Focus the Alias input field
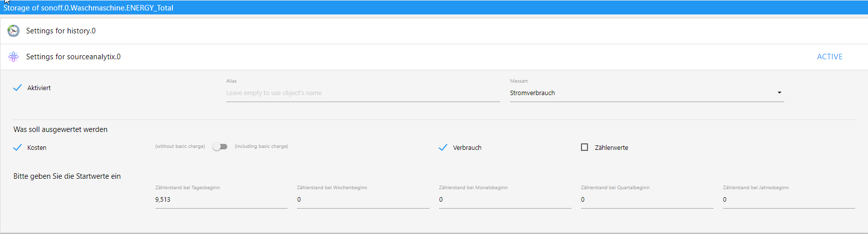This screenshot has height=234, width=868. (x=363, y=93)
